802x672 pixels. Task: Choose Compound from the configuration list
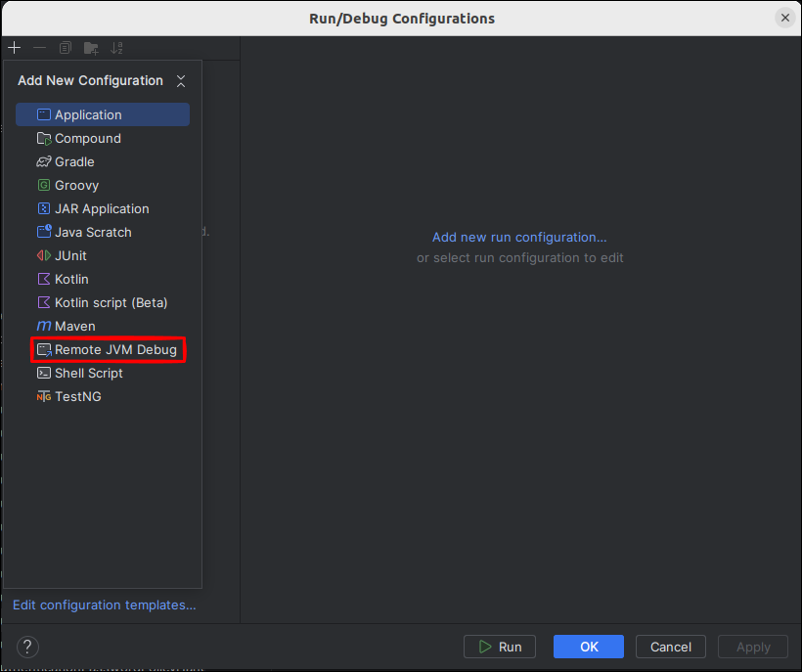click(87, 138)
